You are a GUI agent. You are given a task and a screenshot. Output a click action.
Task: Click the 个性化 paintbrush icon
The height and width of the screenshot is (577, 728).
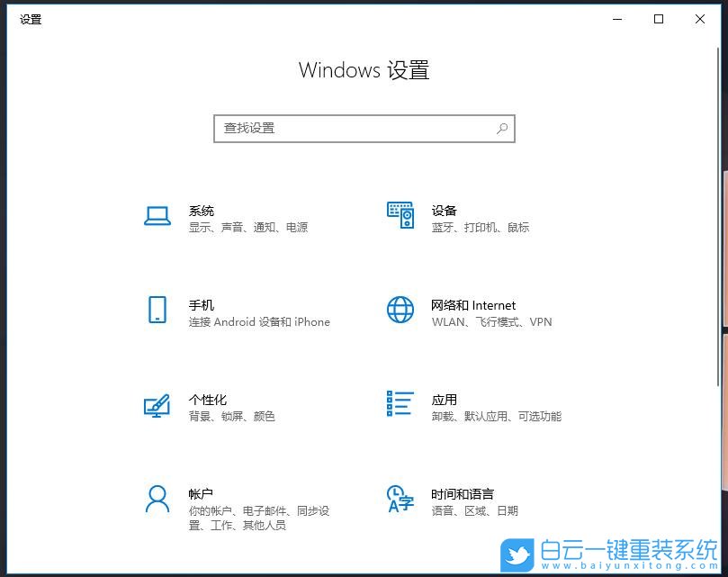pyautogui.click(x=157, y=405)
